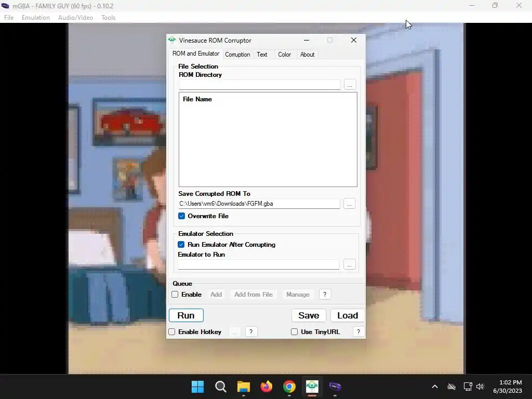Image resolution: width=532 pixels, height=399 pixels.
Task: Launch Firefox from the taskbar
Action: point(267,387)
